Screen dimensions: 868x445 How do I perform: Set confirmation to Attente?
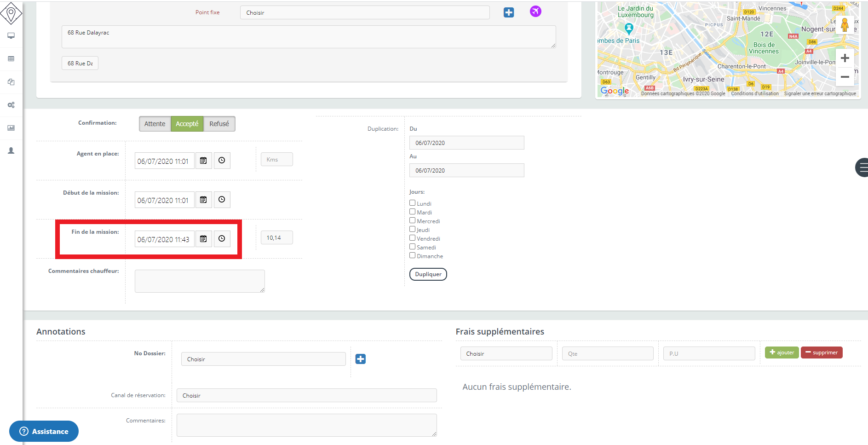[x=155, y=124]
